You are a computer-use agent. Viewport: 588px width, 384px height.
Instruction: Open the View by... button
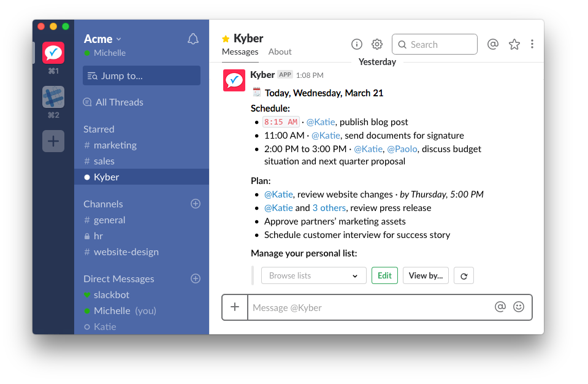(x=426, y=275)
